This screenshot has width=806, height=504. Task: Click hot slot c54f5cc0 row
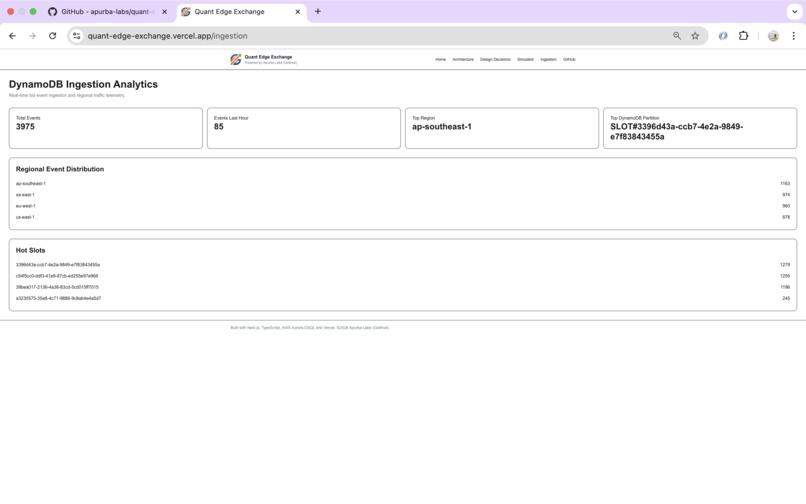pos(402,276)
